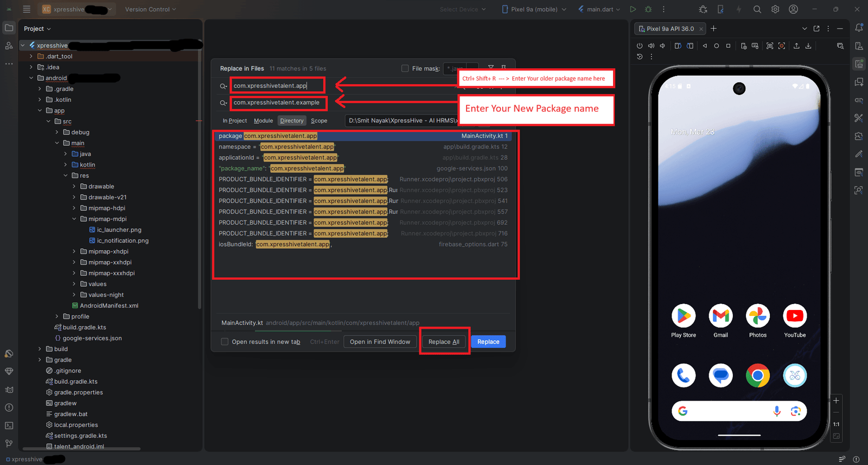
Task: Open IDE settings gear icon
Action: pos(775,9)
